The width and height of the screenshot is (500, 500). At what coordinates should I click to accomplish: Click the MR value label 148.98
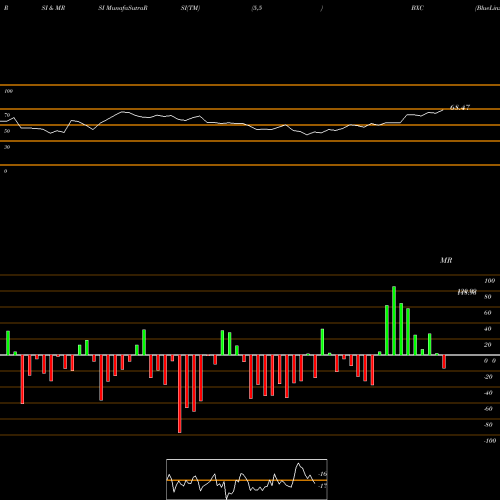[467, 292]
